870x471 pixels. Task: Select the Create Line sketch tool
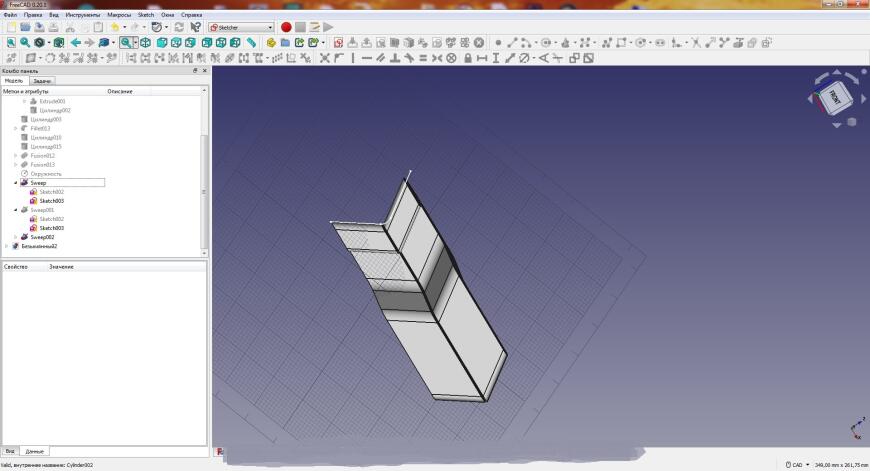tap(512, 43)
